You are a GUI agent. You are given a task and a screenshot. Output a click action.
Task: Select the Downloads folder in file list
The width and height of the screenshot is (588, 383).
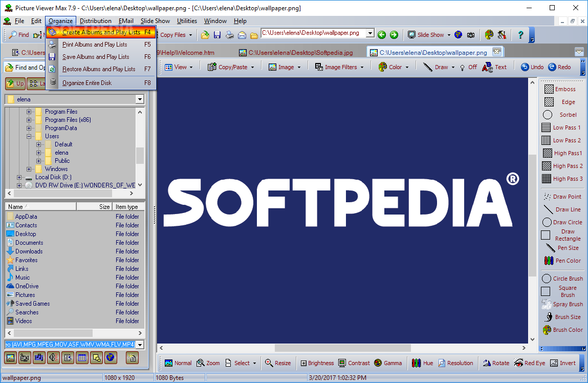[x=29, y=251]
